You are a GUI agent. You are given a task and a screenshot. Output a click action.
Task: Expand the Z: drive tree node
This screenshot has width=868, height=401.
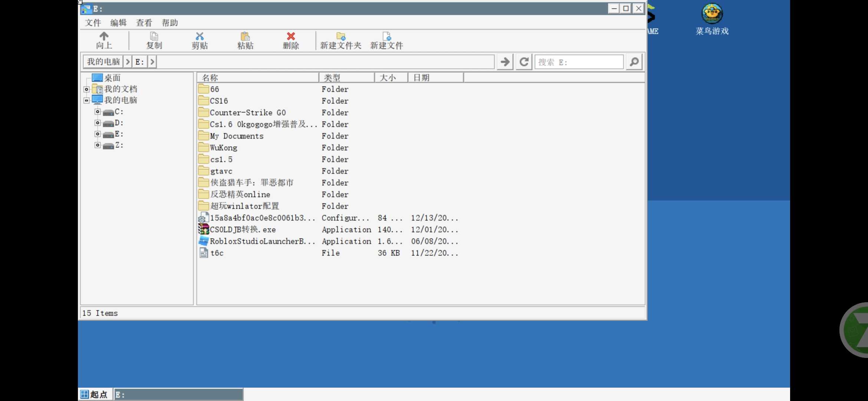pyautogui.click(x=98, y=145)
